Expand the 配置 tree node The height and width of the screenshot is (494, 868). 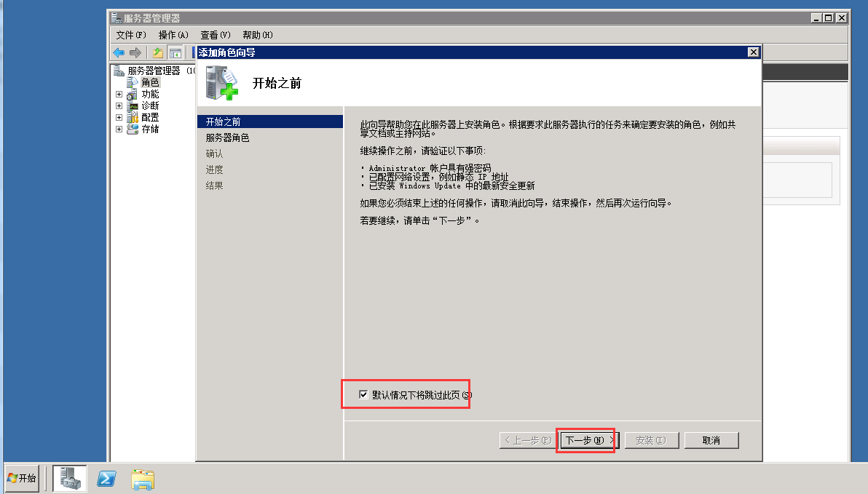(119, 117)
